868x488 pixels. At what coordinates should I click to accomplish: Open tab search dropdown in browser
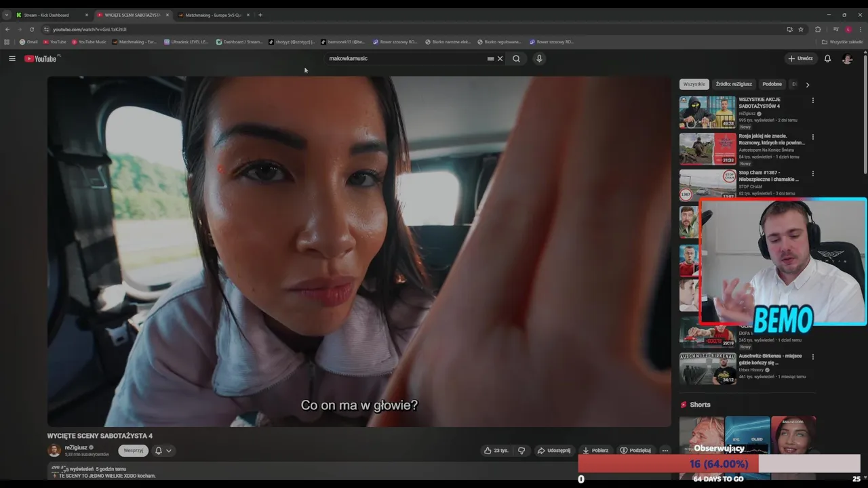[6, 15]
